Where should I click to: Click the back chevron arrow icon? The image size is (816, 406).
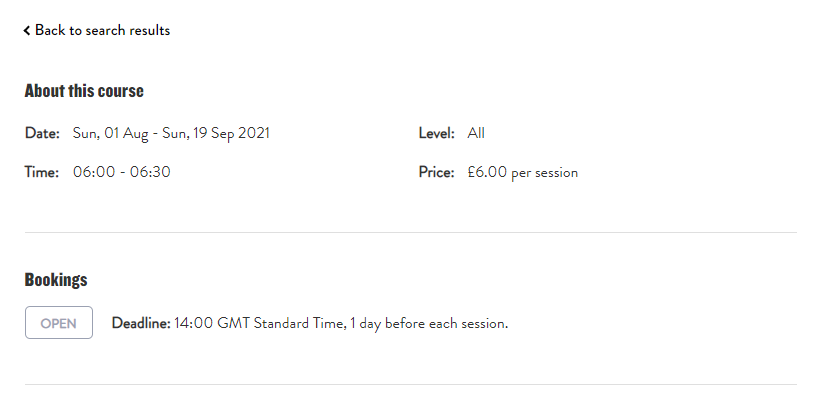point(27,31)
